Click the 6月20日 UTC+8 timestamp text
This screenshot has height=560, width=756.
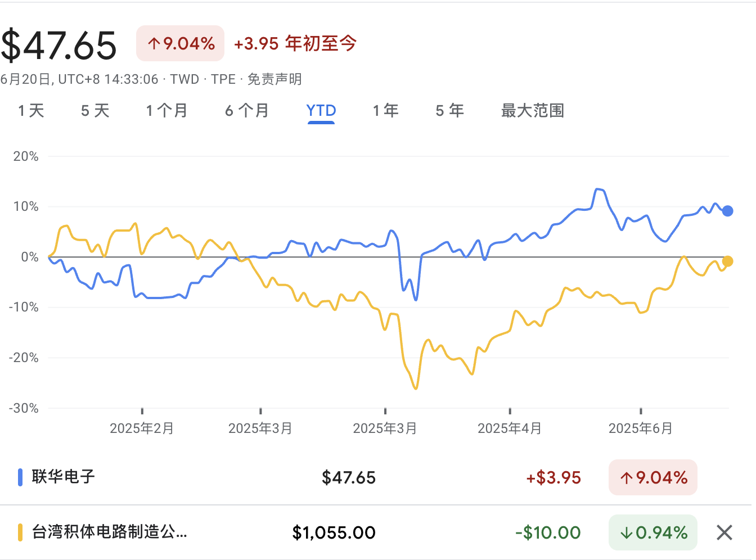79,79
